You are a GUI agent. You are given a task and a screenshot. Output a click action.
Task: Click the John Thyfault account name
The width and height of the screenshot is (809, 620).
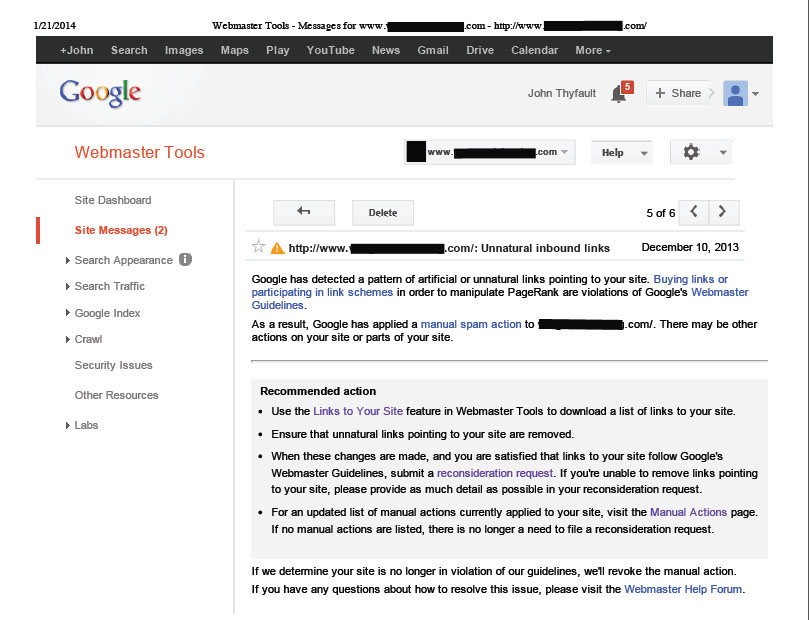click(562, 93)
